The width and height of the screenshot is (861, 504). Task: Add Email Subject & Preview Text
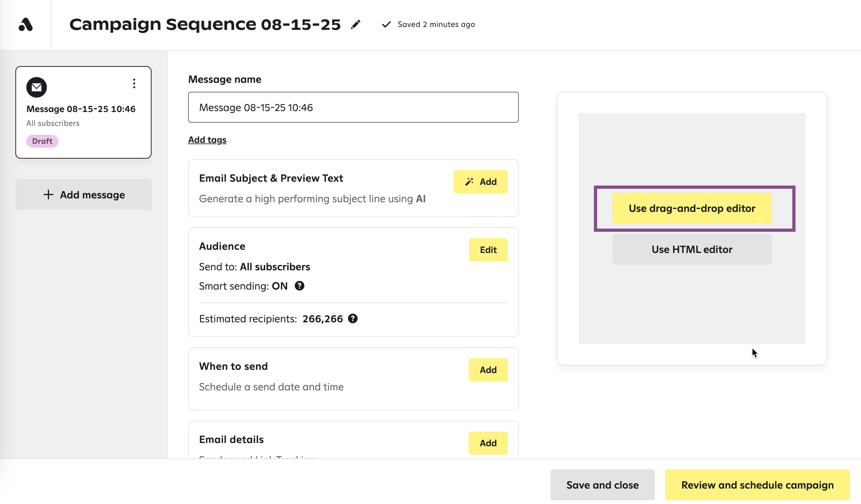tap(480, 182)
